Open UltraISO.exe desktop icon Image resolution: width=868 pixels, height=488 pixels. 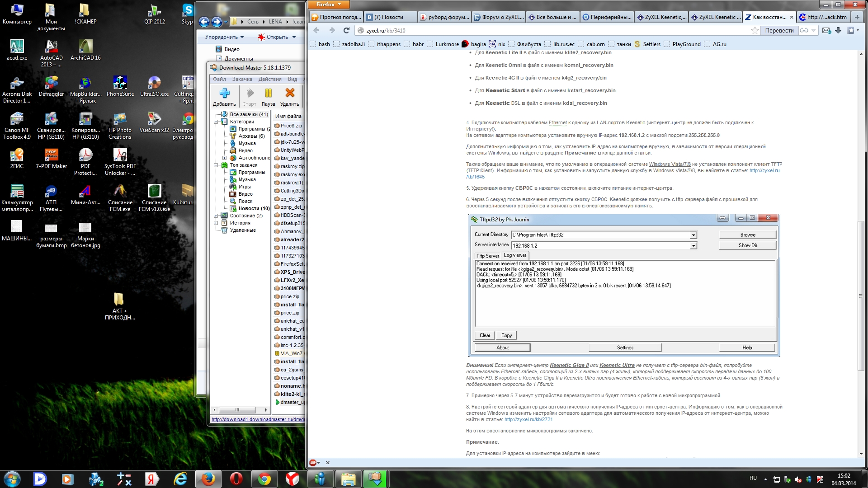point(154,84)
